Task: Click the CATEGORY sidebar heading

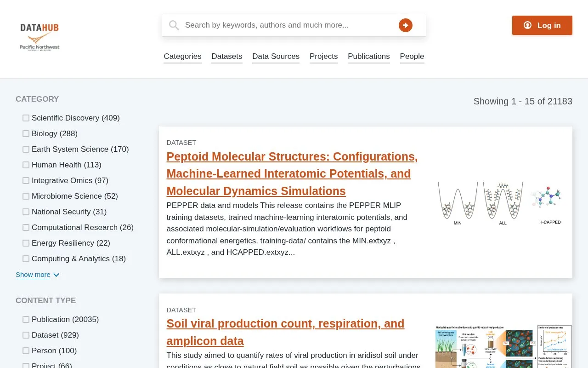Action: [x=37, y=99]
